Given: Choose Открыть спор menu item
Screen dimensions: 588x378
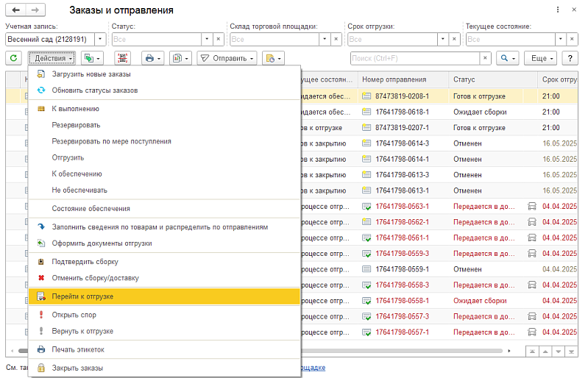Looking at the screenshot, I should point(164,315).
